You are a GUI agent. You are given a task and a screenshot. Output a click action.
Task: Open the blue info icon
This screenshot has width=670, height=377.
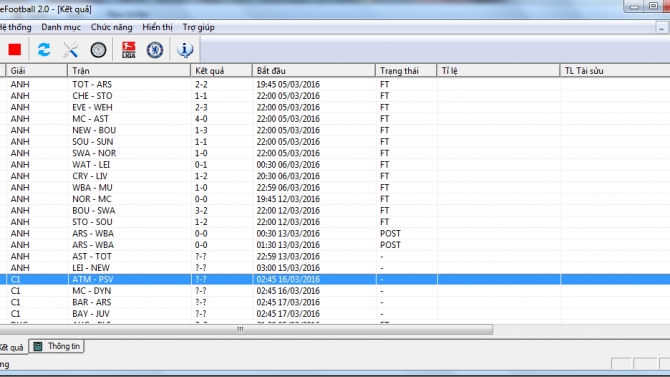(185, 50)
